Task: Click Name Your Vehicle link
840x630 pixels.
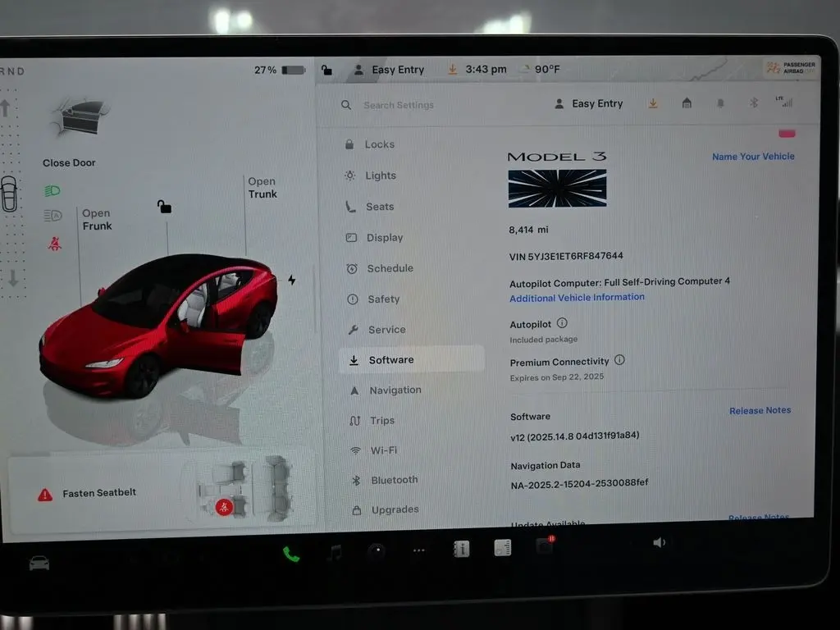Action: tap(753, 157)
